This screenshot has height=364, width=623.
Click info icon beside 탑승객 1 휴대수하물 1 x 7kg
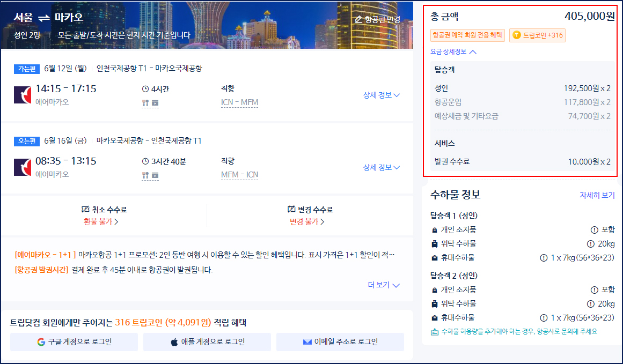544,258
